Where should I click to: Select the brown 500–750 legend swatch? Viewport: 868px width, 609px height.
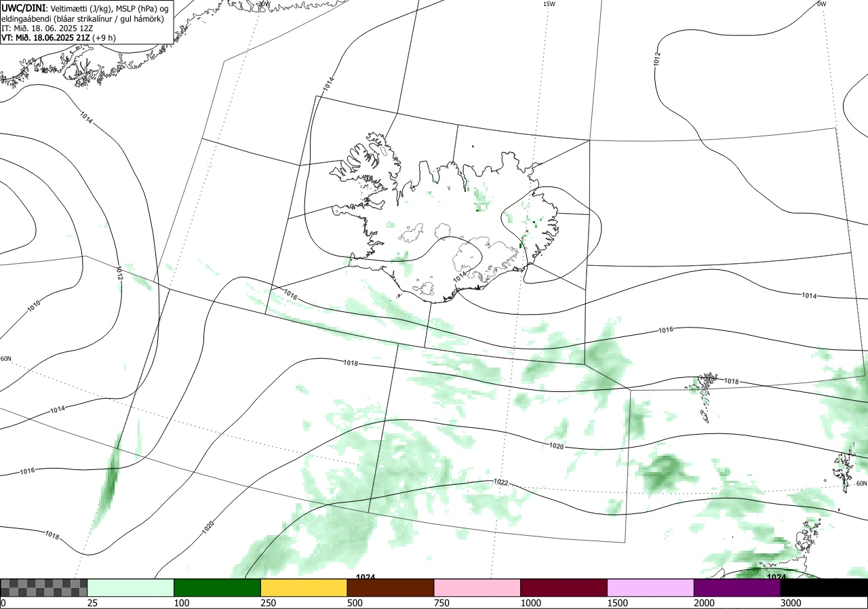click(391, 587)
